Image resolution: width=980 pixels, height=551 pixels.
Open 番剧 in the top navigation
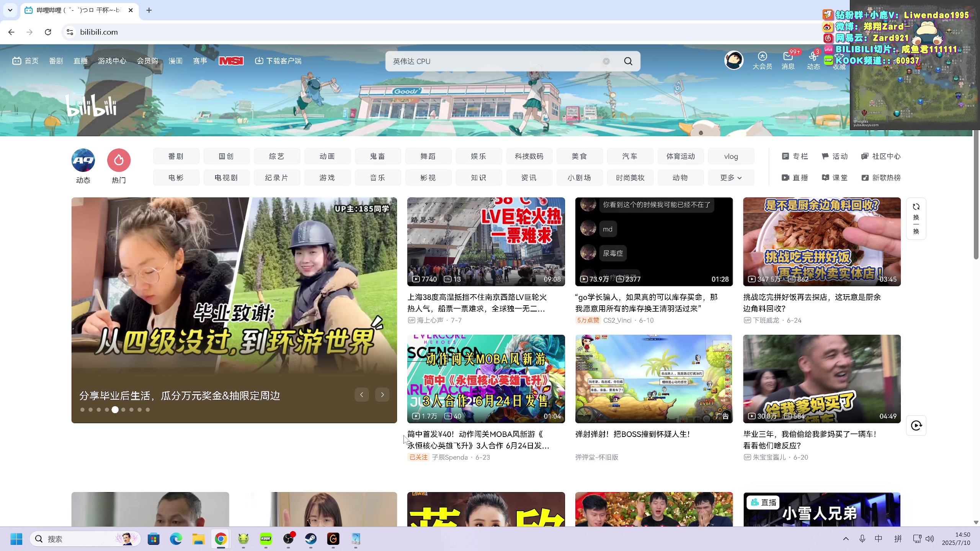tap(56, 61)
